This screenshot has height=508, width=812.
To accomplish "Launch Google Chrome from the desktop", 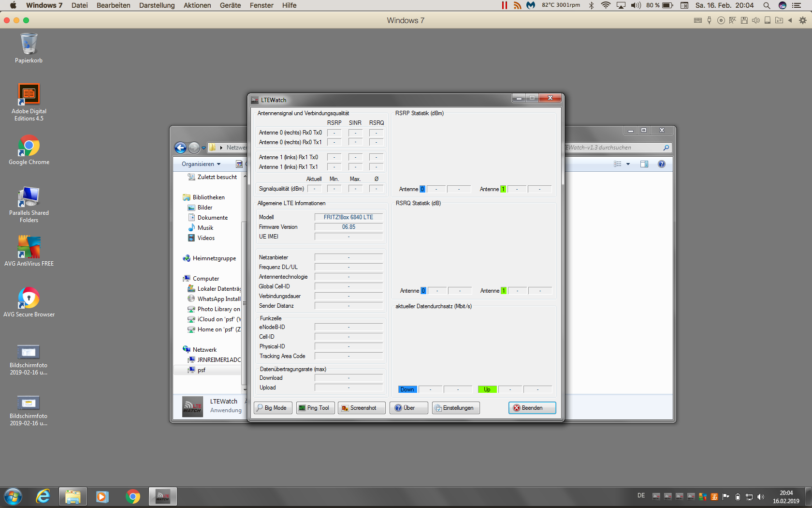I will tap(29, 150).
